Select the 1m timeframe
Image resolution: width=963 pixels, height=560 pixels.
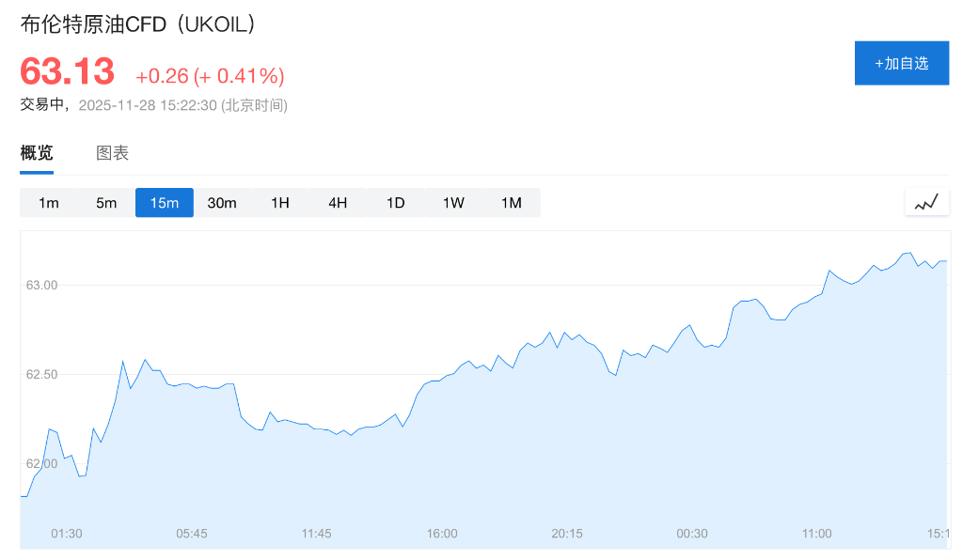point(49,203)
